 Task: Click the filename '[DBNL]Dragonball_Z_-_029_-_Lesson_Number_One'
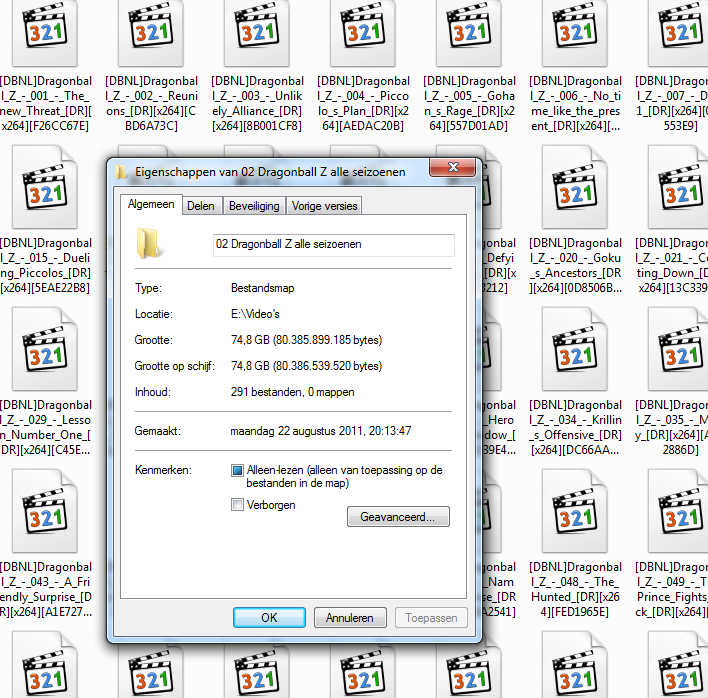pyautogui.click(x=45, y=428)
